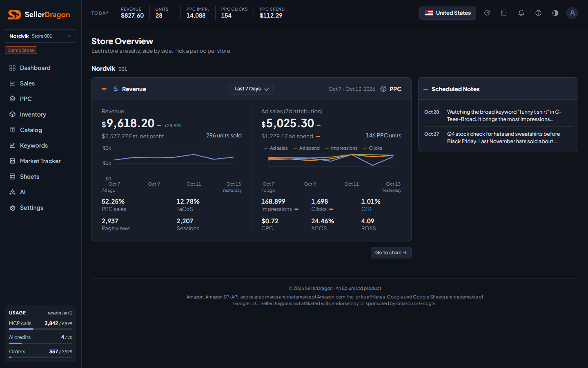The width and height of the screenshot is (588, 368).
Task: Click the Keywords chart icon in sidebar
Action: [13, 146]
